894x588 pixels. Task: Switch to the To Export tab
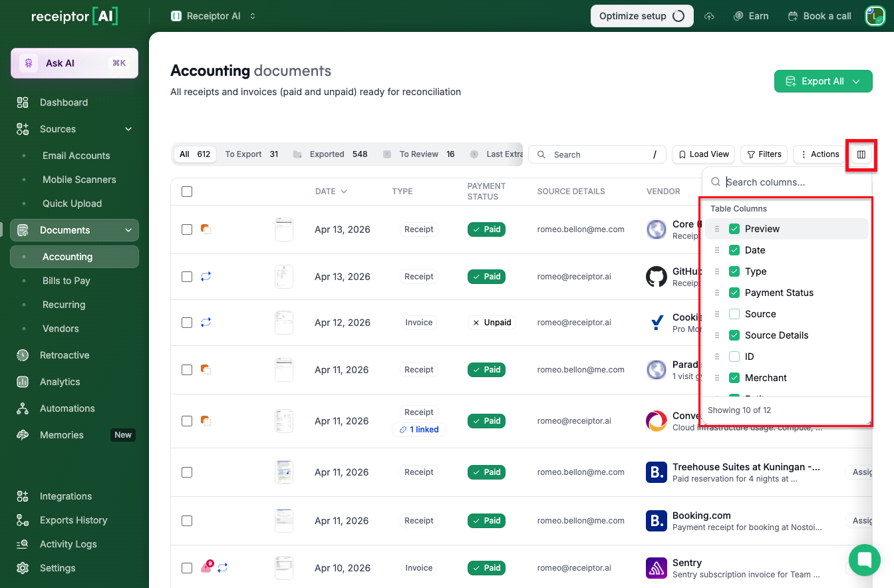251,154
